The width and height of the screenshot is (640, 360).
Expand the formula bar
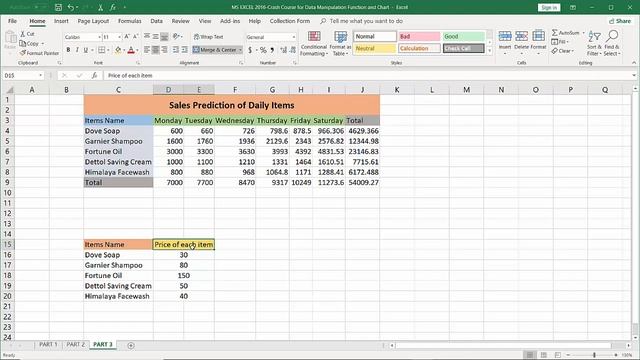(x=634, y=76)
